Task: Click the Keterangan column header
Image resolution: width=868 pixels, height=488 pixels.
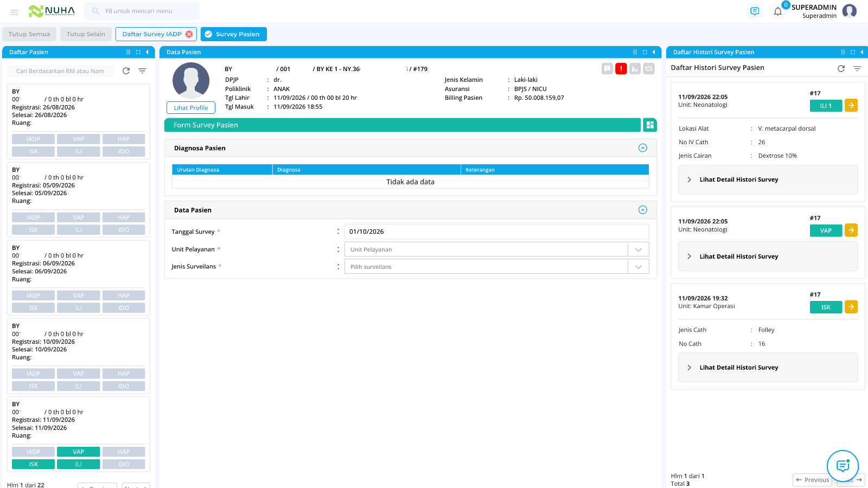Action: pos(555,170)
